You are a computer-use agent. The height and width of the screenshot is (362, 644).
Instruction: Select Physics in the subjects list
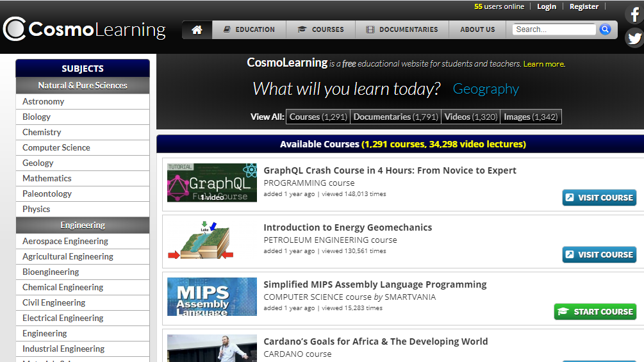click(83, 210)
